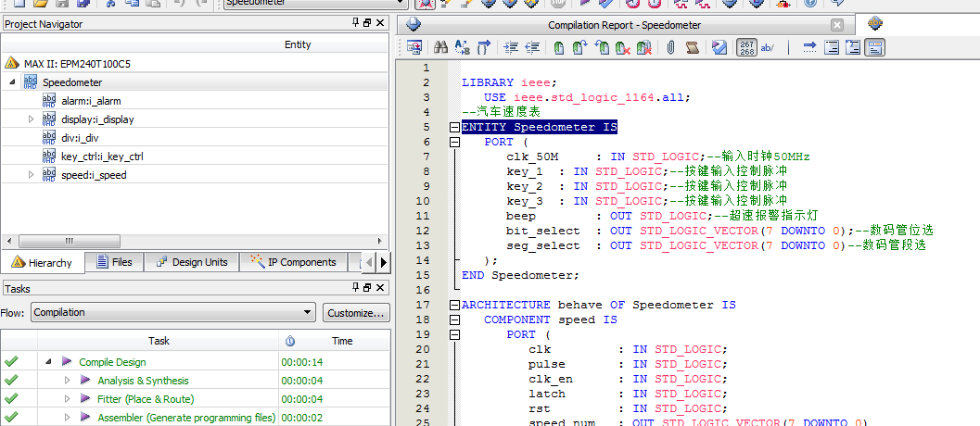Expand the Analysis & Synthesis task

click(x=67, y=381)
